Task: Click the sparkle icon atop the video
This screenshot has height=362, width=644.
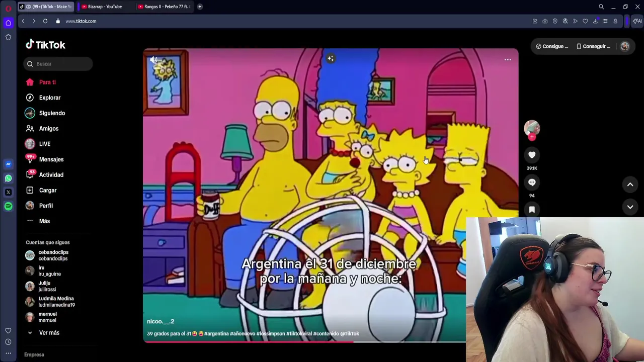Action: click(331, 59)
